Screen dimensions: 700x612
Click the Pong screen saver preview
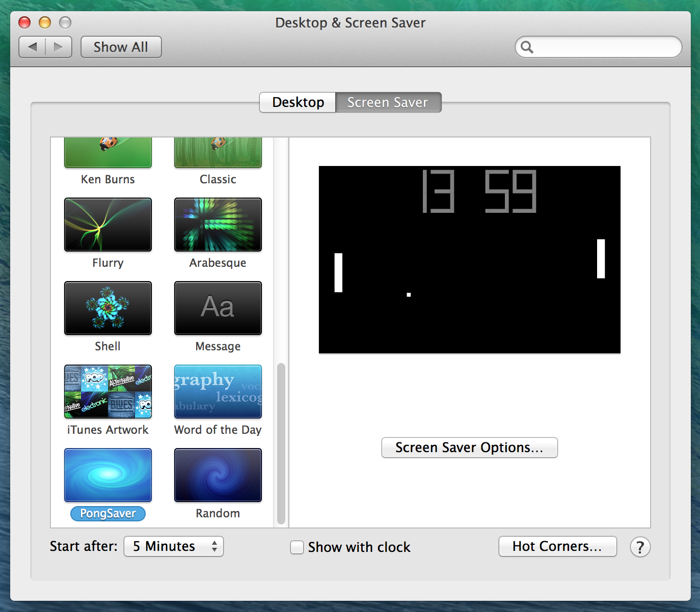point(470,260)
